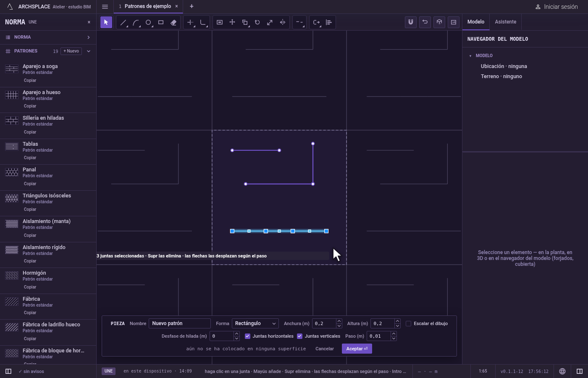This screenshot has height=378, width=588.
Task: Uncheck Juntas verticales
Action: [299, 336]
